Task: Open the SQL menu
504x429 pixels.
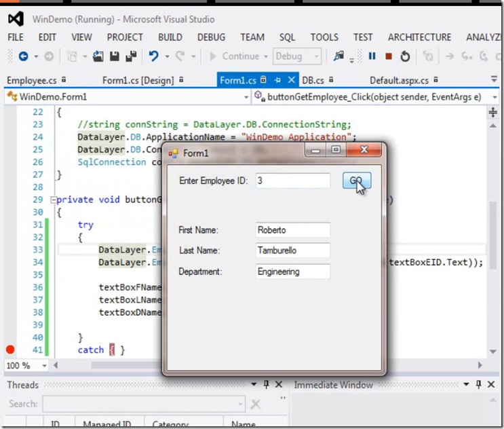Action: 287,37
